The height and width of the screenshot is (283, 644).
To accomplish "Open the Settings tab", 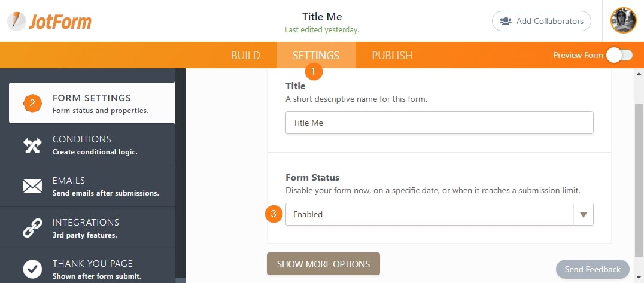I will [x=315, y=56].
